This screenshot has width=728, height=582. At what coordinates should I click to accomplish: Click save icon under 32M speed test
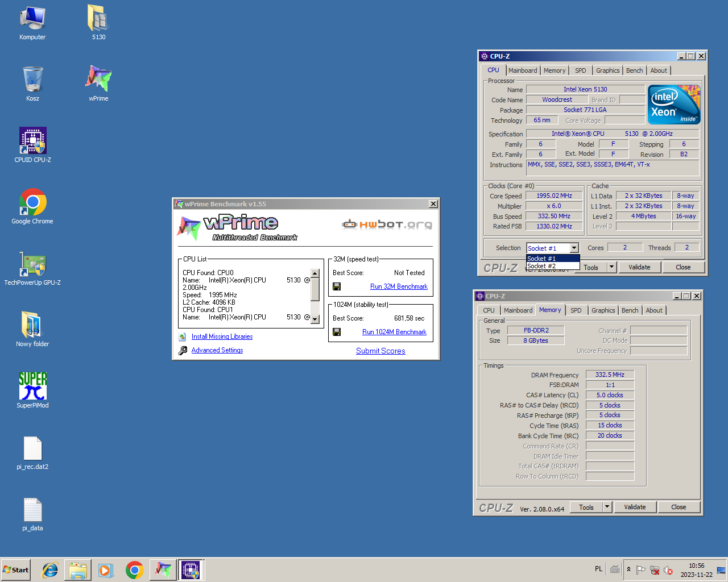point(337,286)
